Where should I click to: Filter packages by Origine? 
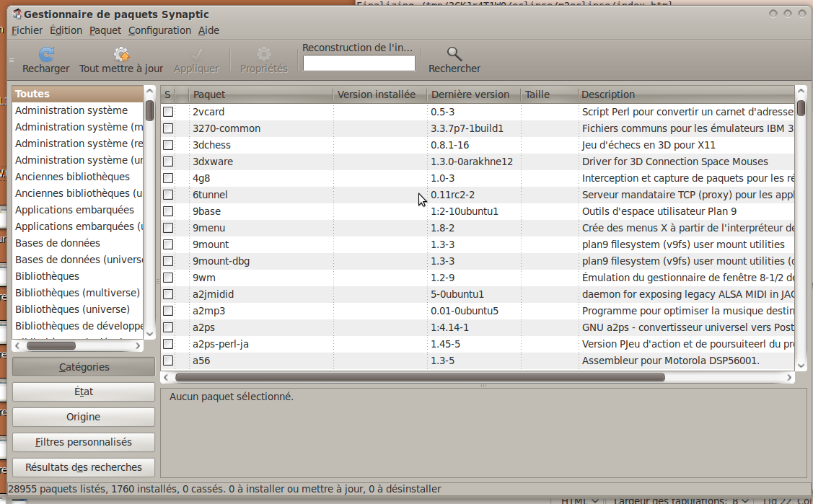(84, 417)
